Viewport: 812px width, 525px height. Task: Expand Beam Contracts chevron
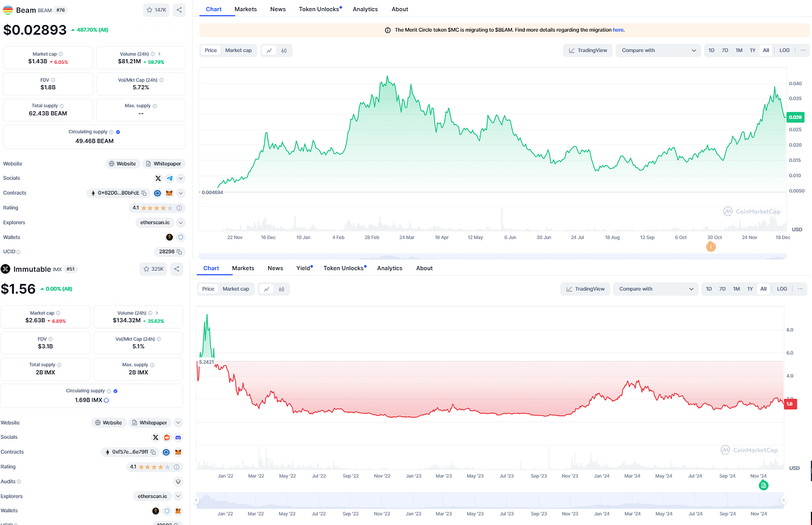coord(181,193)
